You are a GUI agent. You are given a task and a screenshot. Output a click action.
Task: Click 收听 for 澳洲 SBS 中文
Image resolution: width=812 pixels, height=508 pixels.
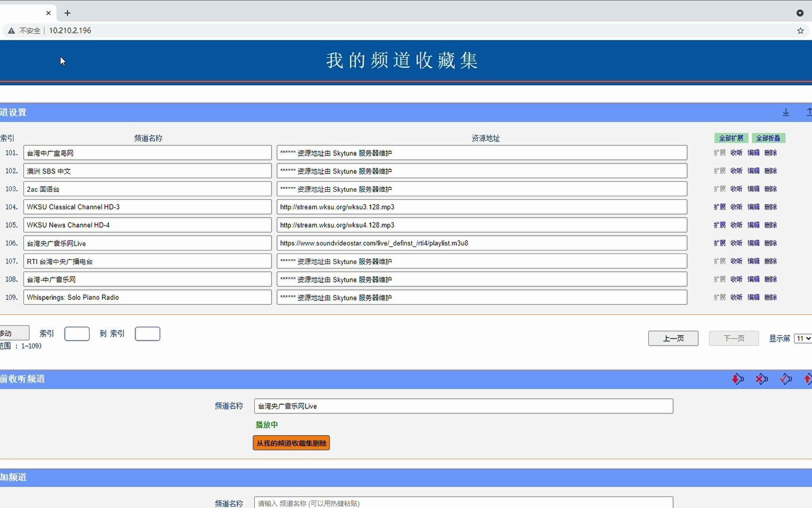(736, 171)
